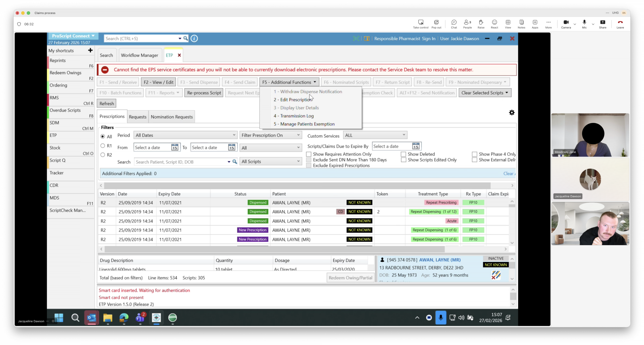Open the Expire By date calendar picker
The height and width of the screenshot is (345, 644).
click(x=416, y=146)
